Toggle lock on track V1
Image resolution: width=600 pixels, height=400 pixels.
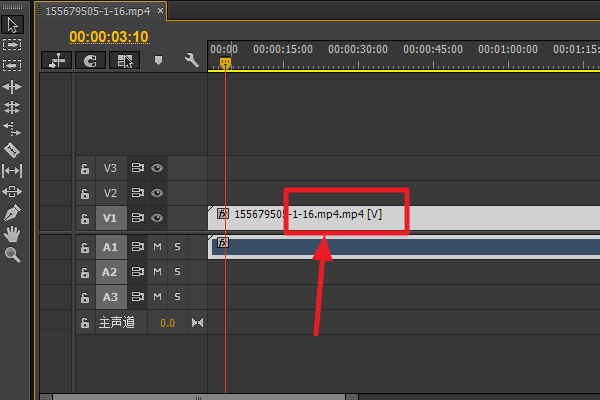pyautogui.click(x=85, y=219)
